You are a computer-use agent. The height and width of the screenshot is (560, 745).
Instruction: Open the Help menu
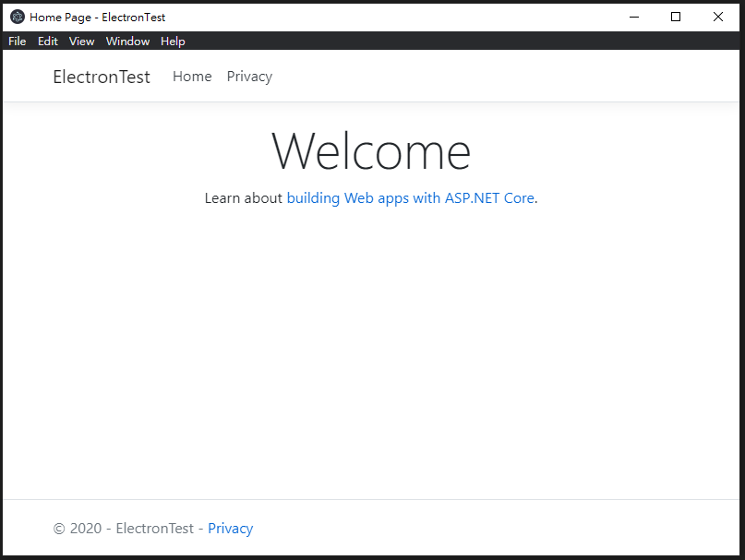pyautogui.click(x=173, y=42)
